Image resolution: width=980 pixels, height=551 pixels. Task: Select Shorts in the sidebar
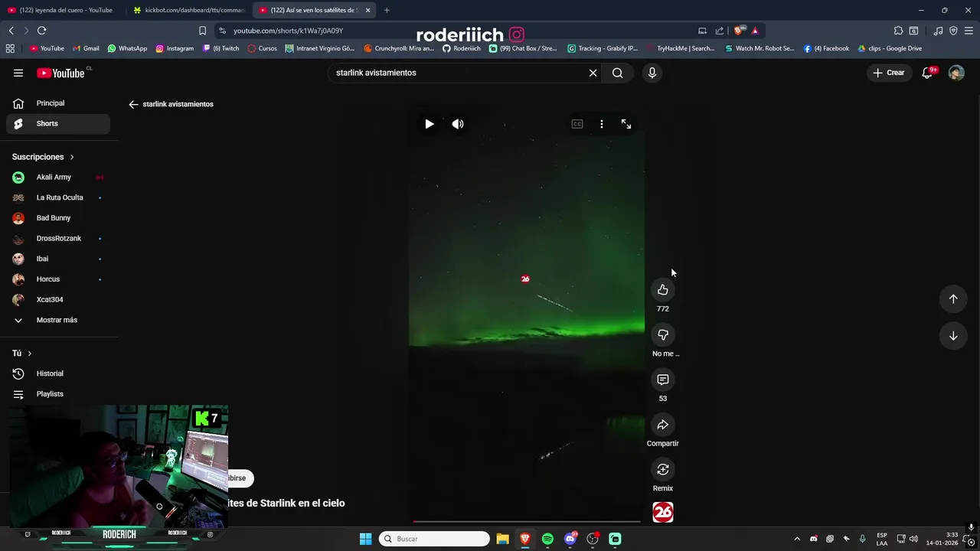pos(58,124)
